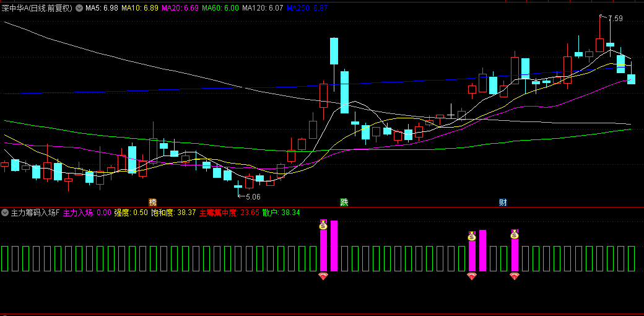Image resolution: width=644 pixels, height=316 pixels.
Task: Click the 饱和度: 38.37 value
Action: pos(173,213)
